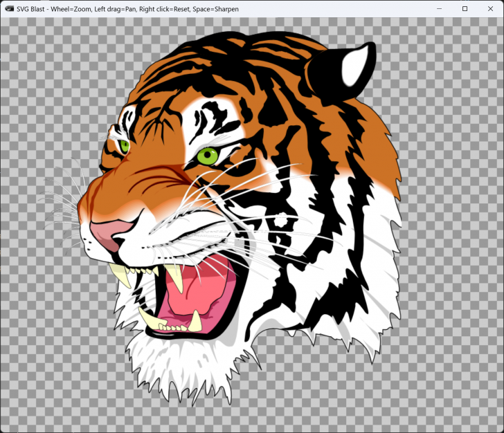Click the tiger's large green eye
Image resolution: width=504 pixels, height=433 pixels.
pos(208,156)
